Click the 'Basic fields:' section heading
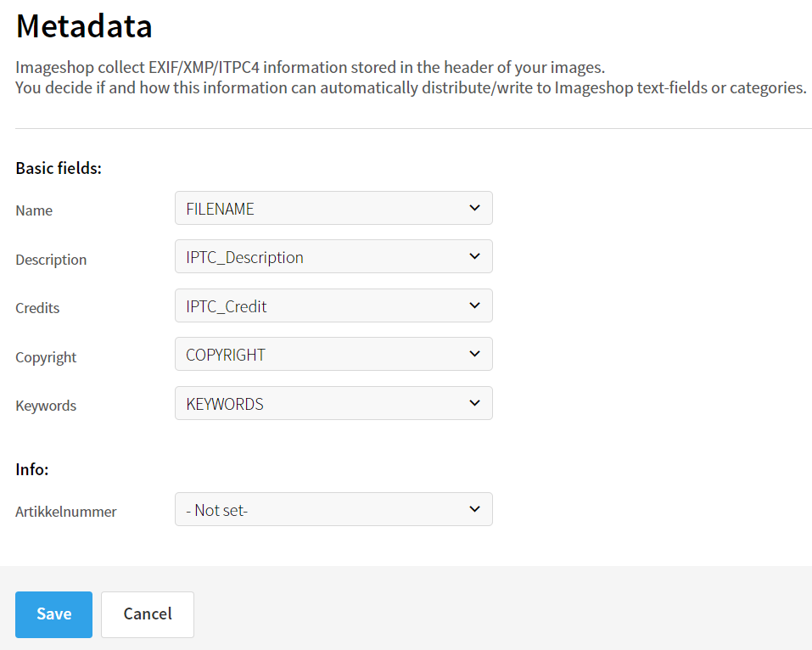This screenshot has width=812, height=650. pos(59,168)
